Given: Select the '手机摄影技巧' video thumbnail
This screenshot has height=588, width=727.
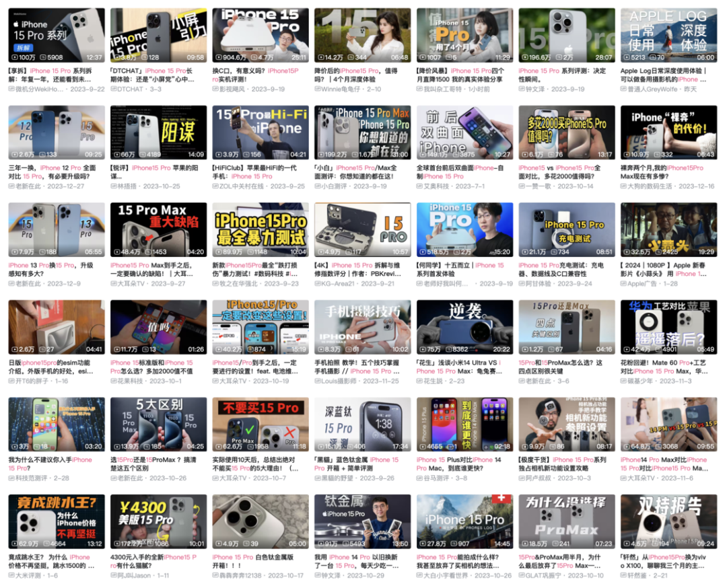Looking at the screenshot, I should [363, 327].
